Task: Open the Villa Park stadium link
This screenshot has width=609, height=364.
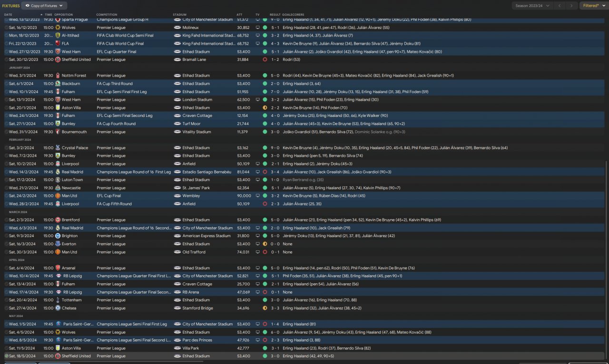Action: (191, 348)
